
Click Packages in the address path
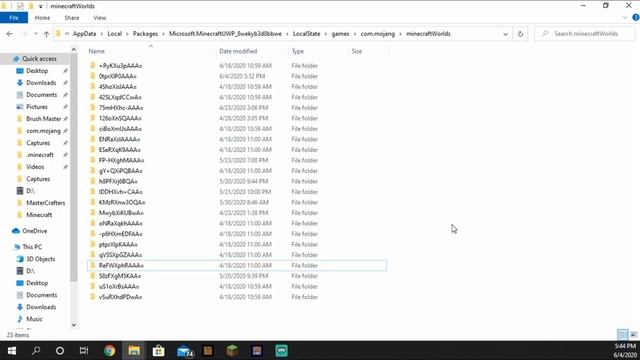[145, 34]
